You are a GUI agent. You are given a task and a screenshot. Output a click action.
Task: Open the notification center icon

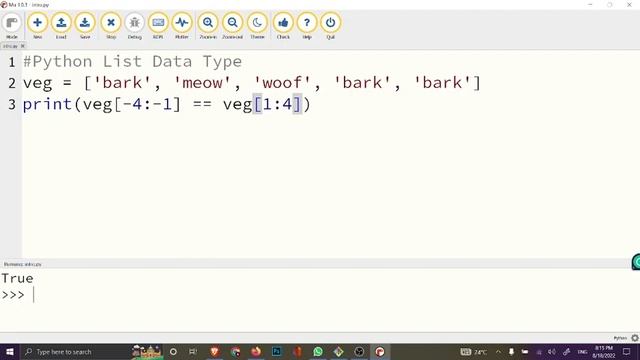(627, 351)
